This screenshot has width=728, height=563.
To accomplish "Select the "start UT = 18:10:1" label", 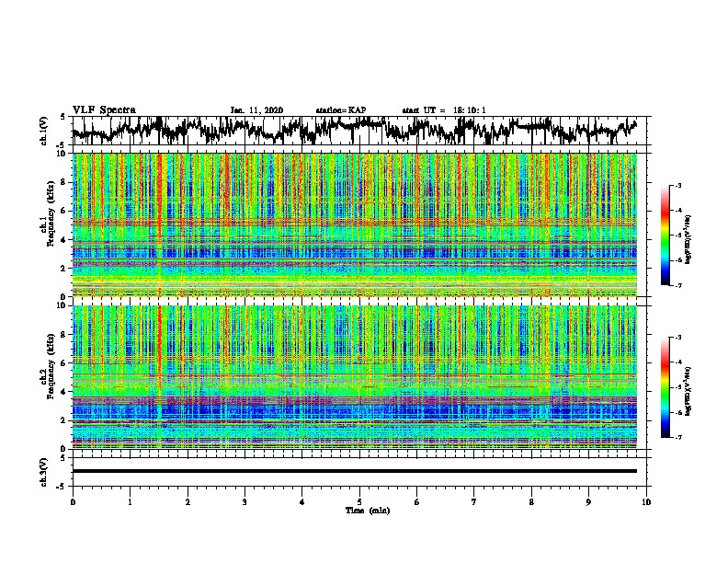I will click(444, 110).
